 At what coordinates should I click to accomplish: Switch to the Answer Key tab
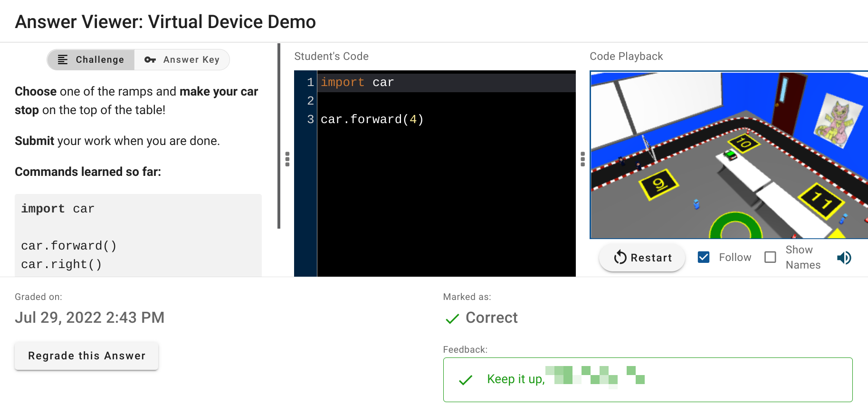click(182, 60)
